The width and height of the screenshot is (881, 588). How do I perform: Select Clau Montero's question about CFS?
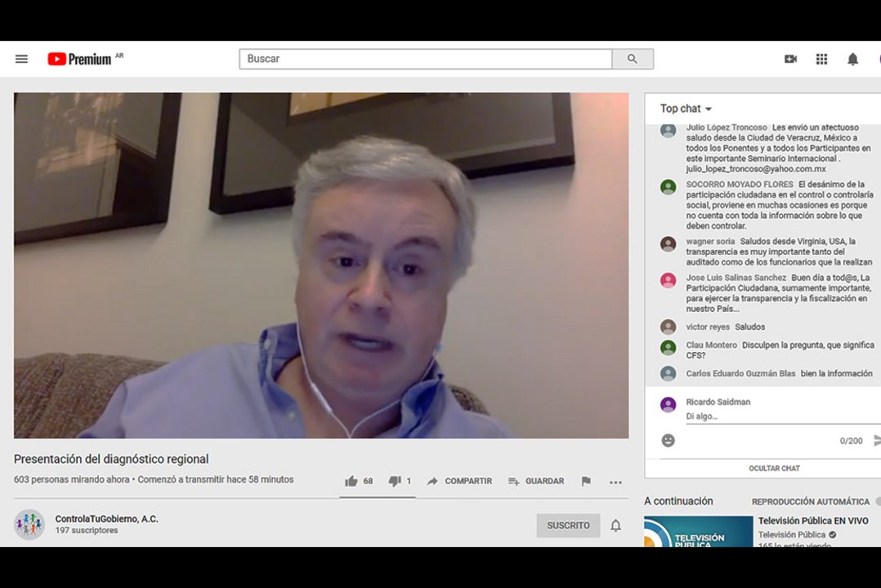[780, 350]
